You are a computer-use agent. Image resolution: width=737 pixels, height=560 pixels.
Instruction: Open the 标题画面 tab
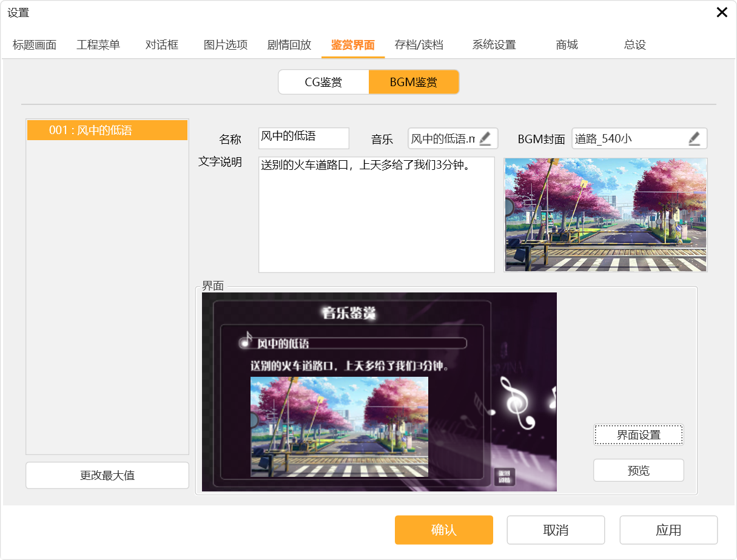pos(35,45)
